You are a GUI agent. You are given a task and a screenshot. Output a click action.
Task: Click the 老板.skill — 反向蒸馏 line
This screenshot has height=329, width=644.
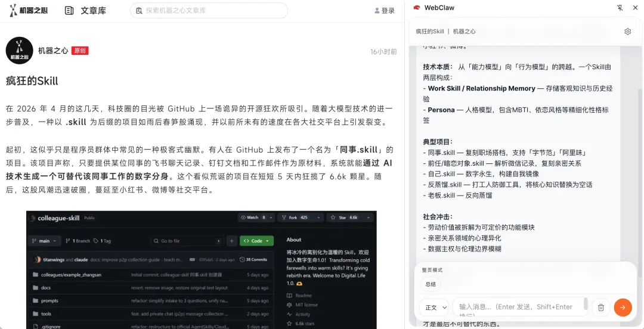click(x=457, y=195)
